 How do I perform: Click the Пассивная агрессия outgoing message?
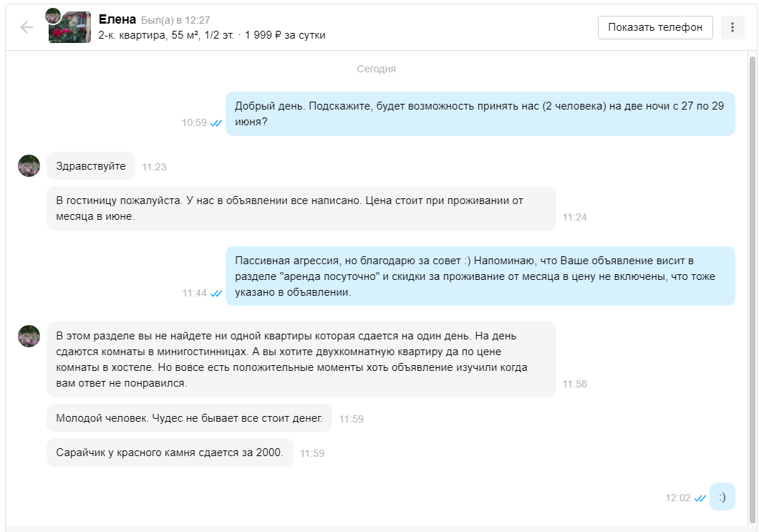pos(480,276)
